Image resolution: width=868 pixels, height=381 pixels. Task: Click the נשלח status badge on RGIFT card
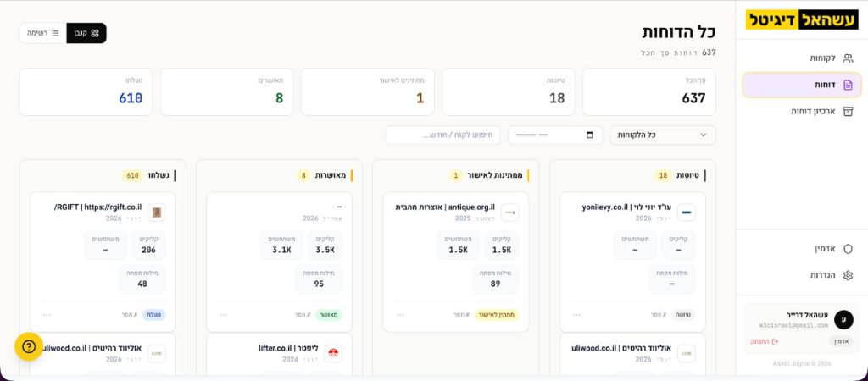(x=154, y=315)
